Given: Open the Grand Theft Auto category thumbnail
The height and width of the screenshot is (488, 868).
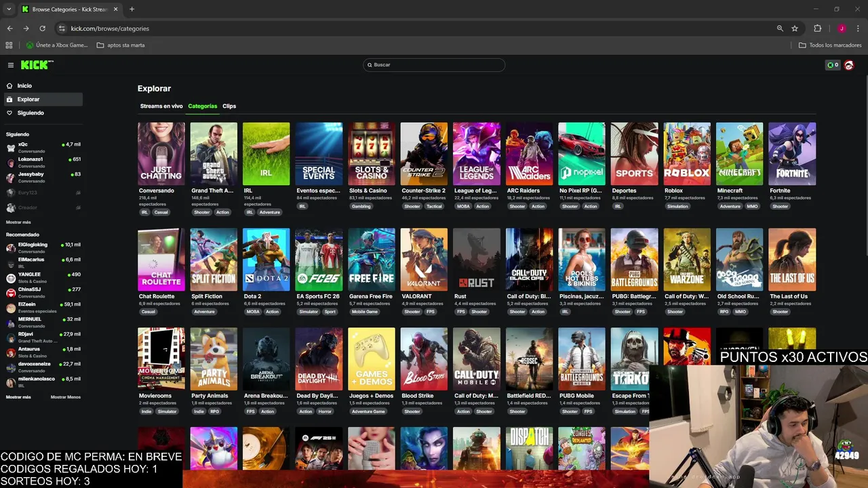Looking at the screenshot, I should click(214, 154).
